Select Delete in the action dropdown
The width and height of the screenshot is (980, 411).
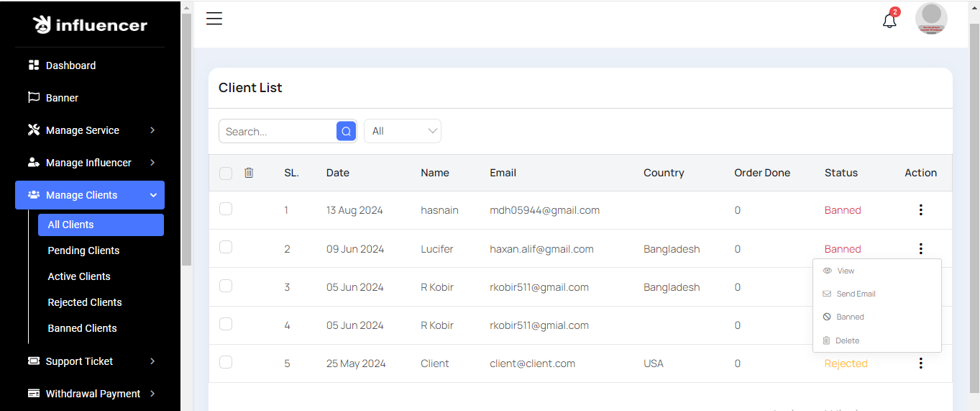click(847, 340)
